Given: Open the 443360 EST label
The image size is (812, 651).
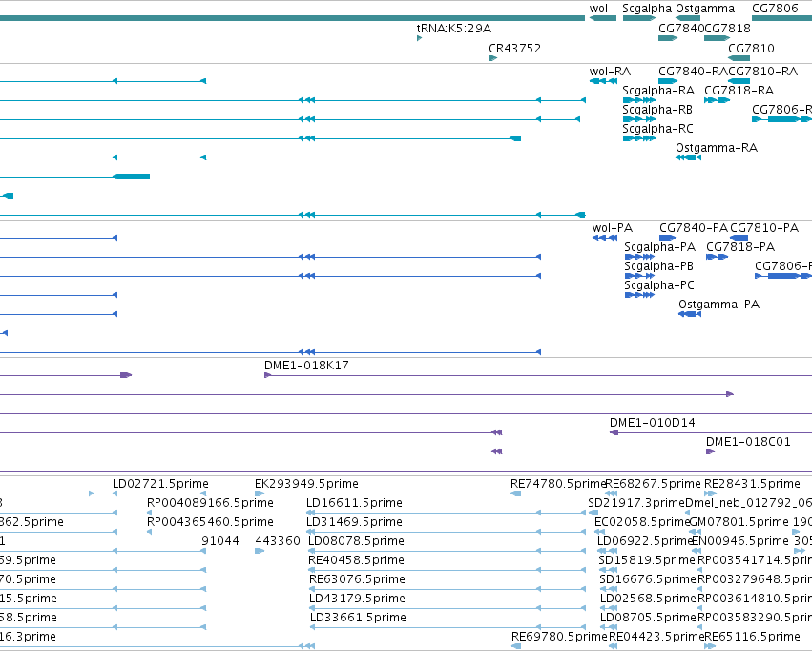Looking at the screenshot, I should [x=278, y=542].
